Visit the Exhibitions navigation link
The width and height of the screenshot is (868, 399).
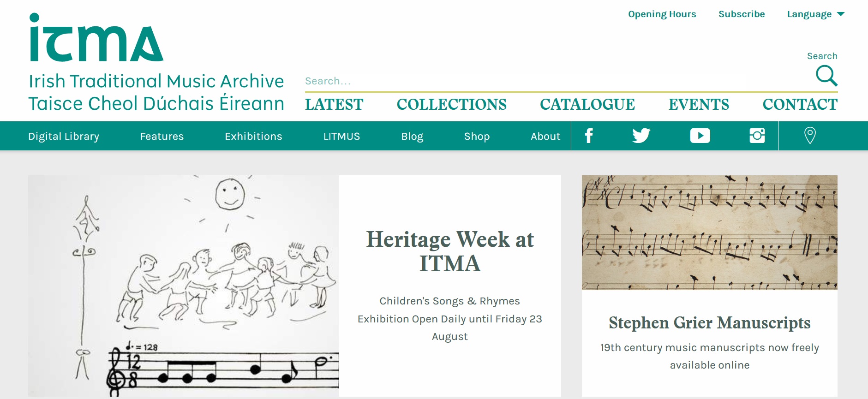253,137
